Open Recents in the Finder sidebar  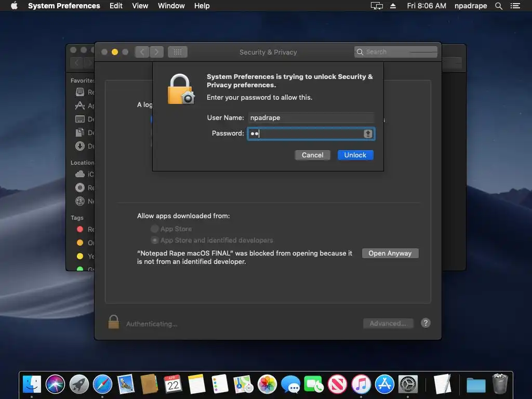pyautogui.click(x=84, y=92)
